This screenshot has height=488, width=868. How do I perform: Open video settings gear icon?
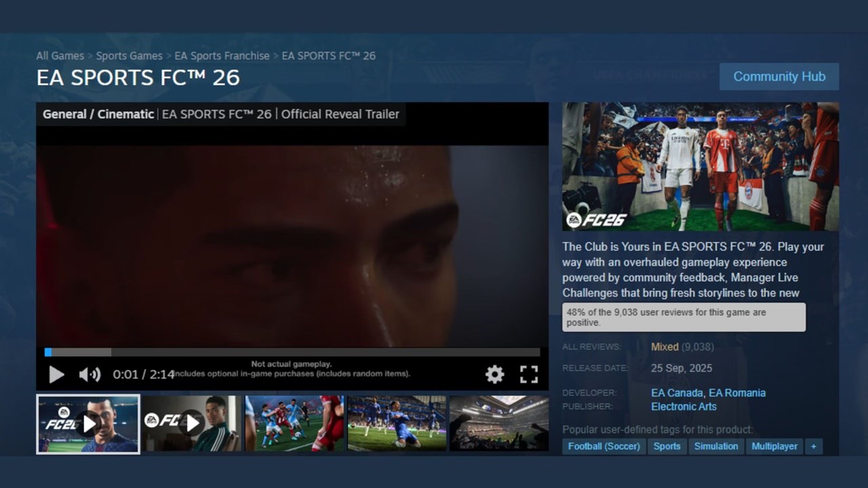pos(494,374)
